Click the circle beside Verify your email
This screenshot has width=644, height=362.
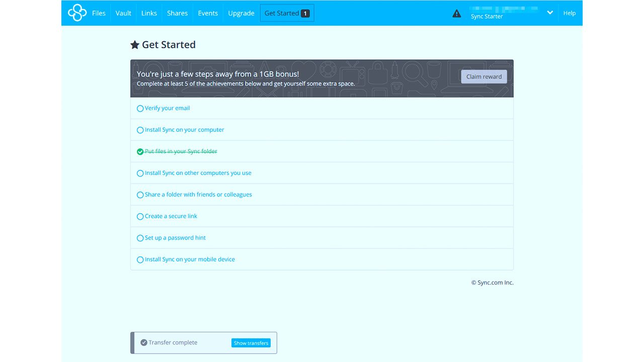pos(140,109)
